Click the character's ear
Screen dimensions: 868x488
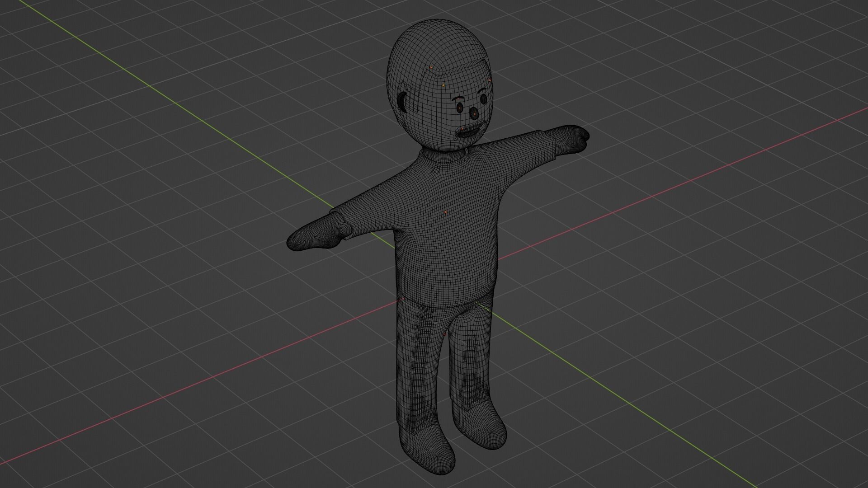(402, 103)
